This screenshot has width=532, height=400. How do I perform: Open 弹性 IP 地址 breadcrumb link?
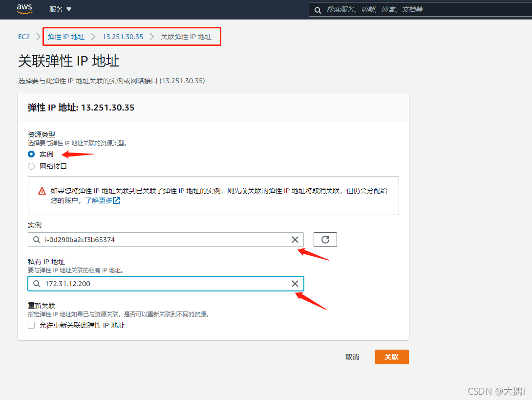66,37
